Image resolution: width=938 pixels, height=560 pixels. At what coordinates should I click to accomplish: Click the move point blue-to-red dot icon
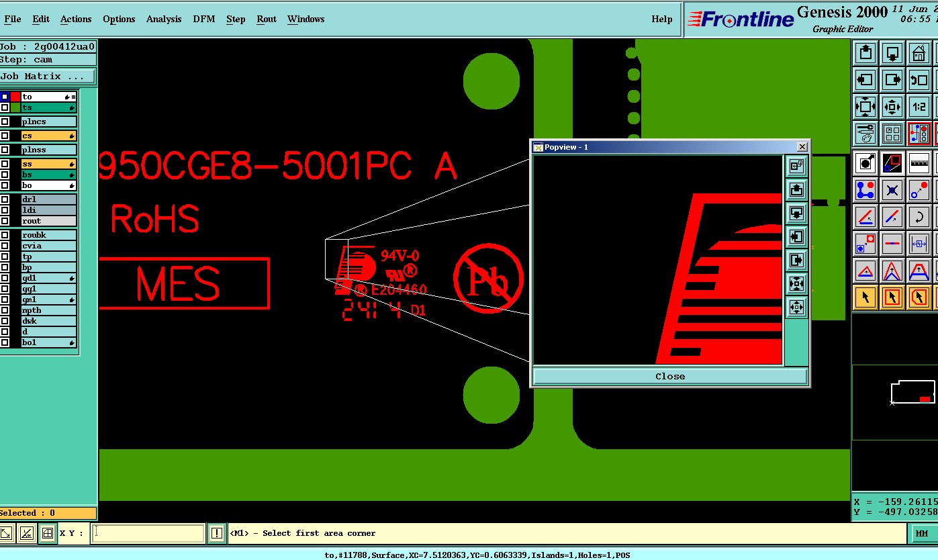(918, 189)
